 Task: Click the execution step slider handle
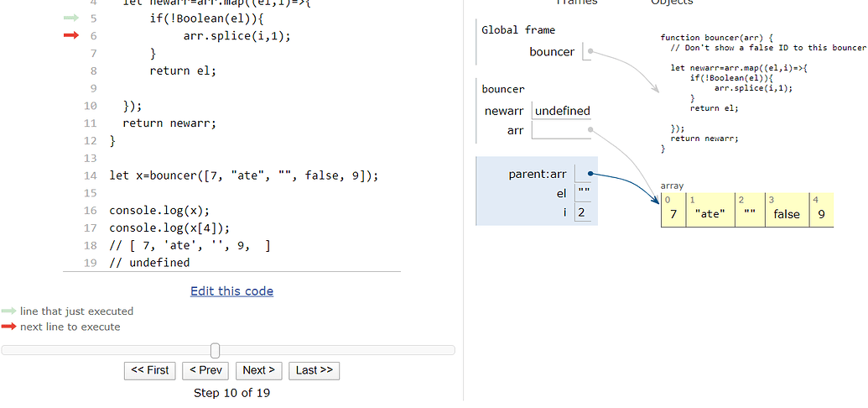pos(216,350)
